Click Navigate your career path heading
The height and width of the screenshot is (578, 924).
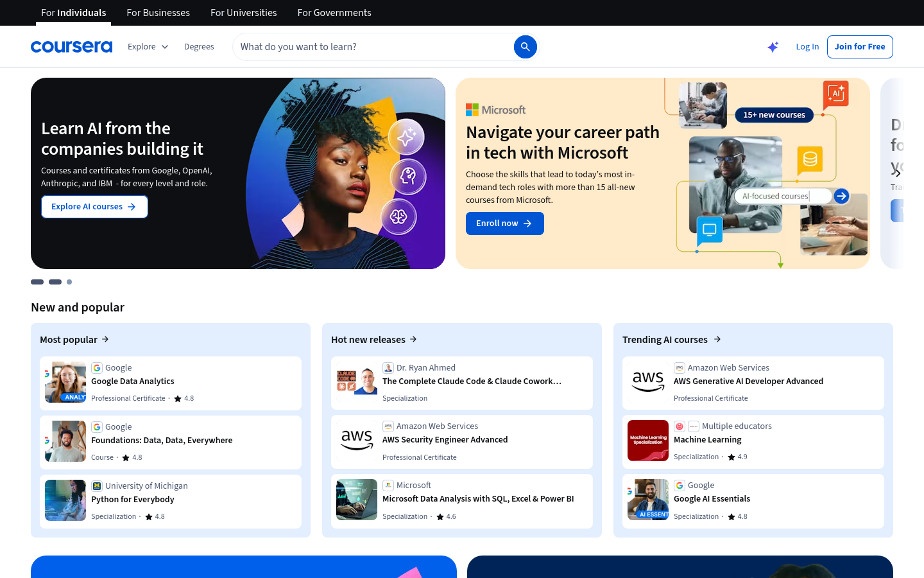point(563,143)
